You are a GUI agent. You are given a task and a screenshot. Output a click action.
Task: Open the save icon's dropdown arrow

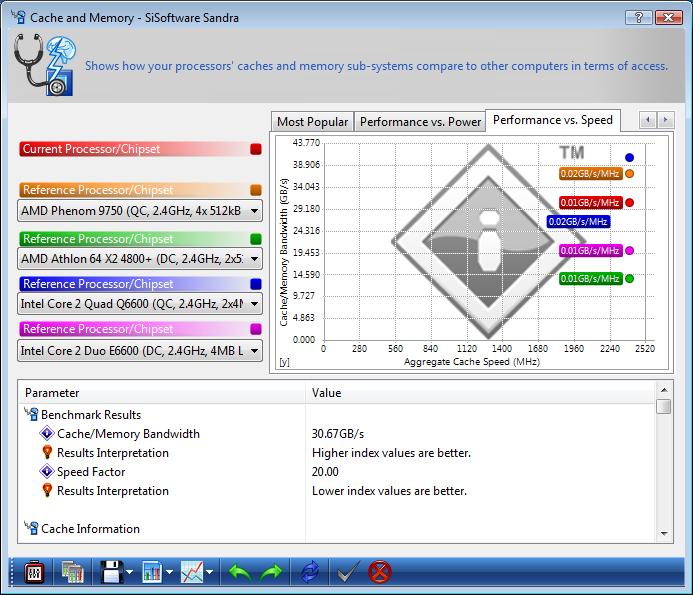(129, 572)
